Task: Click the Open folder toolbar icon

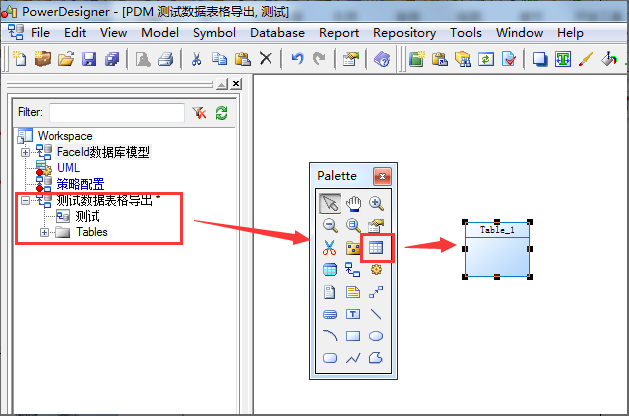Action: click(66, 59)
